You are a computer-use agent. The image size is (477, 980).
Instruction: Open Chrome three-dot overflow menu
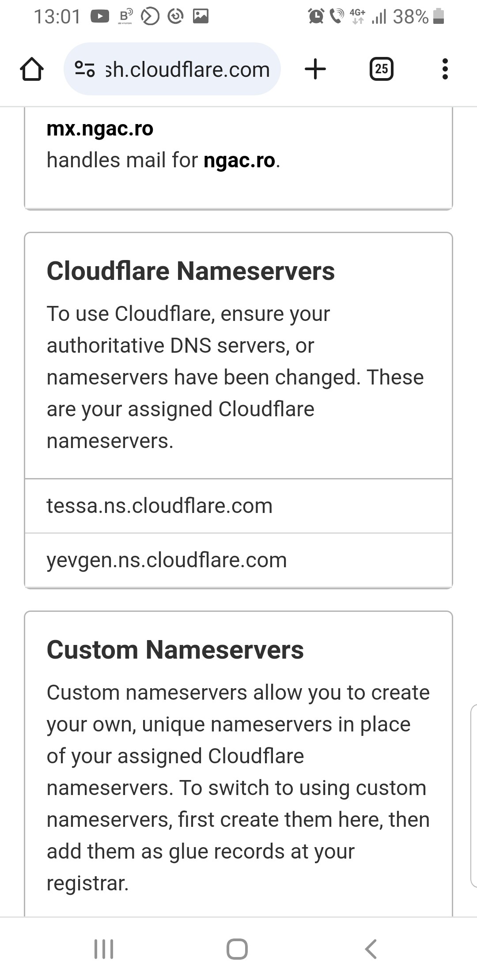tap(445, 69)
